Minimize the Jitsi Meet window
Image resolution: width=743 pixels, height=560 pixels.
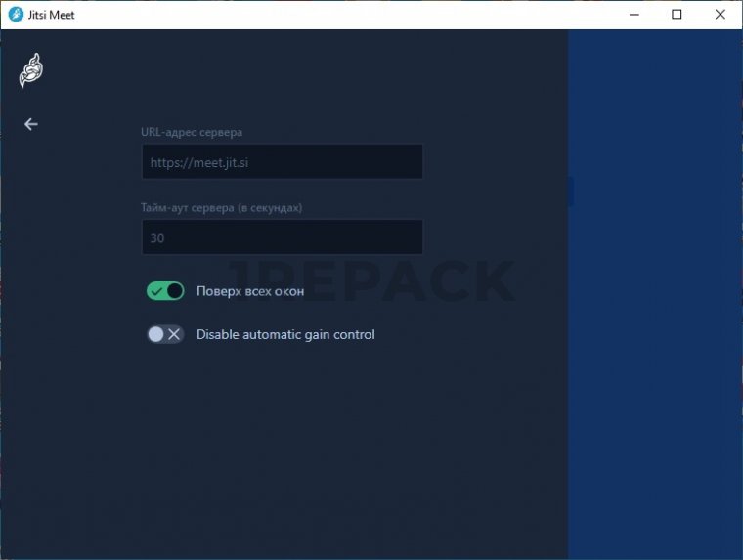[633, 15]
